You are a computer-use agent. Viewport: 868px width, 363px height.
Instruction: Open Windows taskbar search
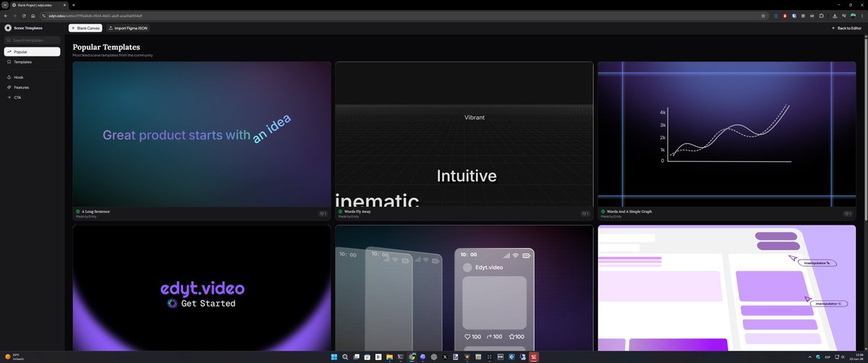click(346, 356)
